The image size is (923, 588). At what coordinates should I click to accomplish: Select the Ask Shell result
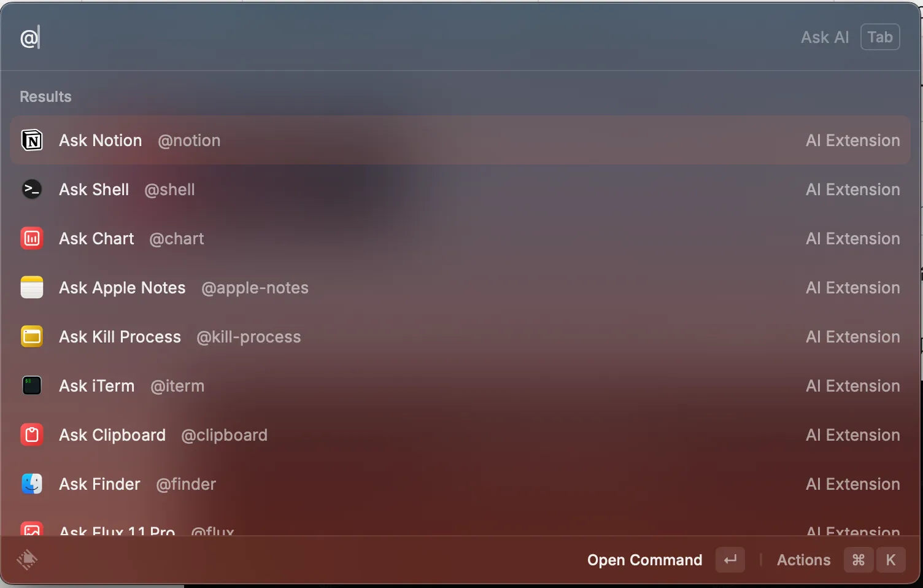pos(460,190)
